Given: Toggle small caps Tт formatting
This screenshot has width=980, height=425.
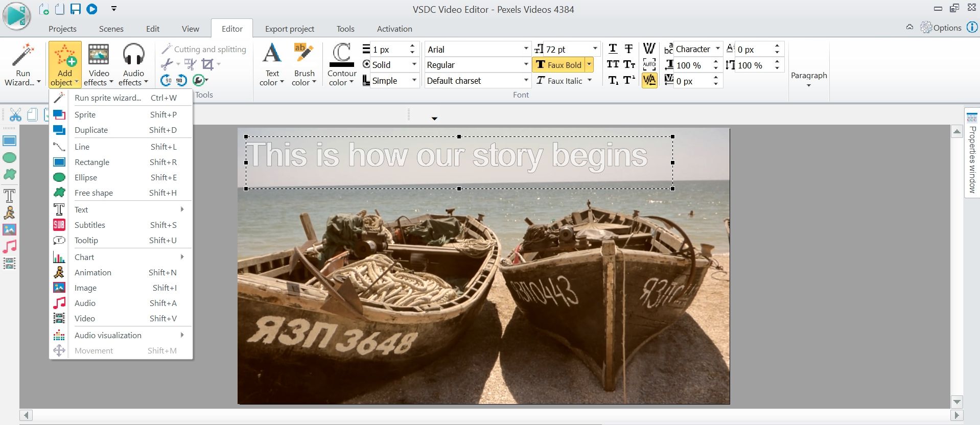Looking at the screenshot, I should pyautogui.click(x=629, y=64).
